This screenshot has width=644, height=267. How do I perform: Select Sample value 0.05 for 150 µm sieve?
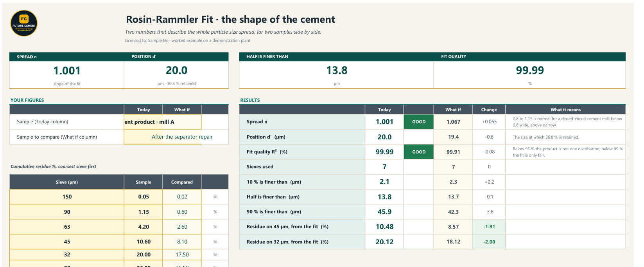tap(144, 197)
